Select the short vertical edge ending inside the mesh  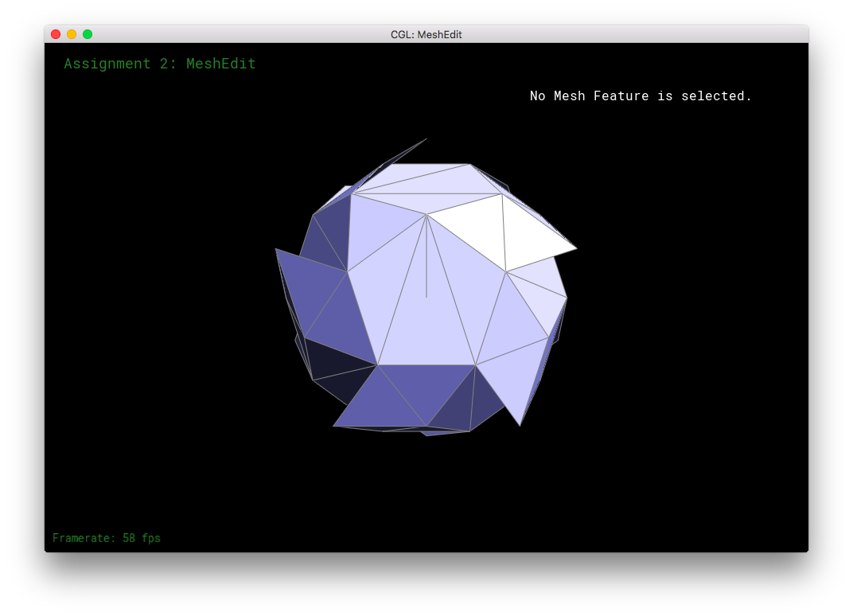[426, 256]
